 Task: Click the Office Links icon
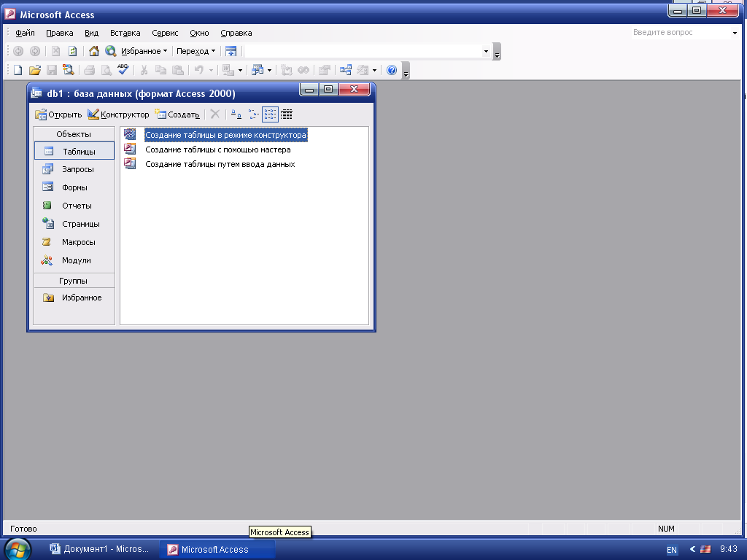[x=228, y=70]
